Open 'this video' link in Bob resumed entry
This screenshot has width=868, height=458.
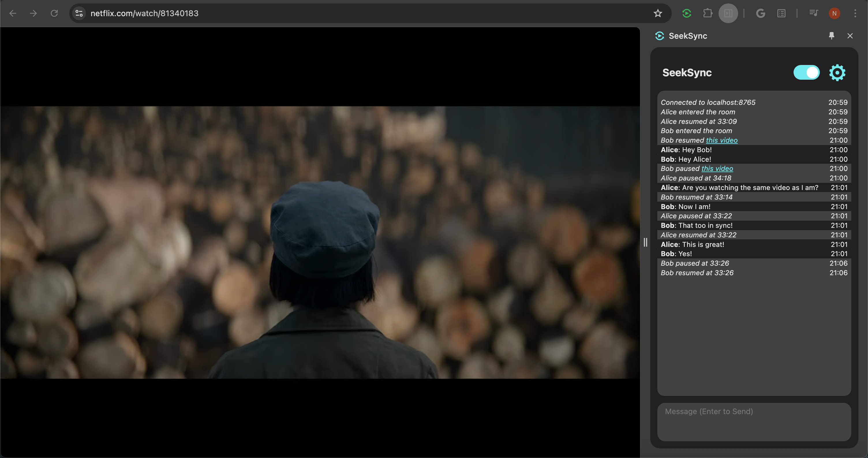(x=721, y=140)
